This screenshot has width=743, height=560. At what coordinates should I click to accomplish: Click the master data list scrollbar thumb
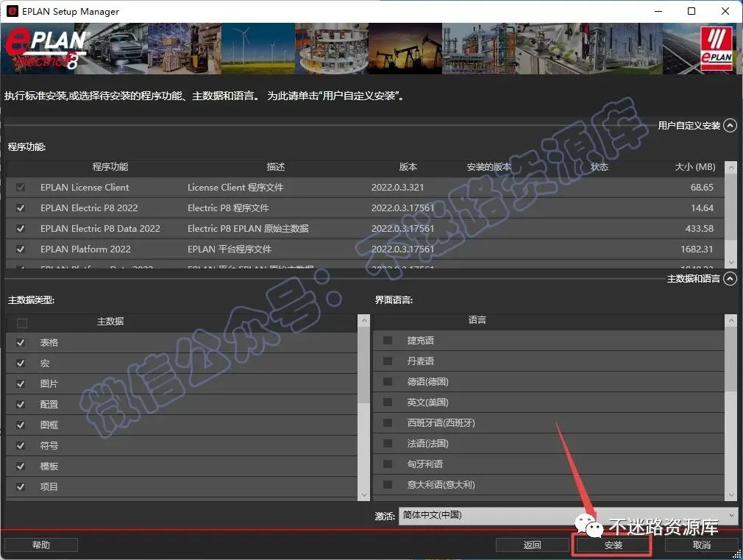coord(364,365)
